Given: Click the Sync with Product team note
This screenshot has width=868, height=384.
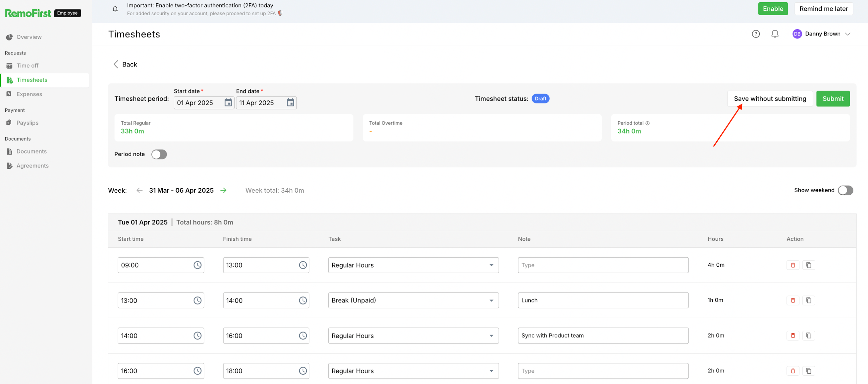Looking at the screenshot, I should [x=603, y=336].
